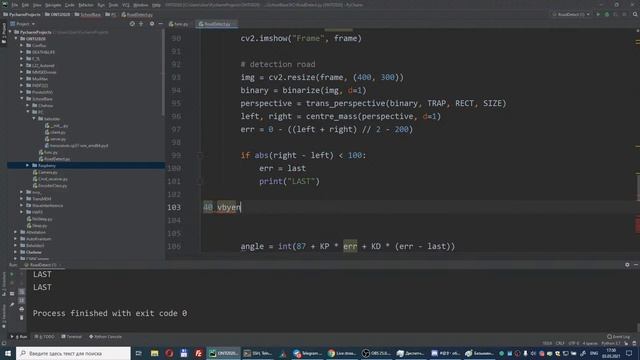Open Opera browser from taskbar
Screen dimensions: 640x360
[x=169, y=353]
